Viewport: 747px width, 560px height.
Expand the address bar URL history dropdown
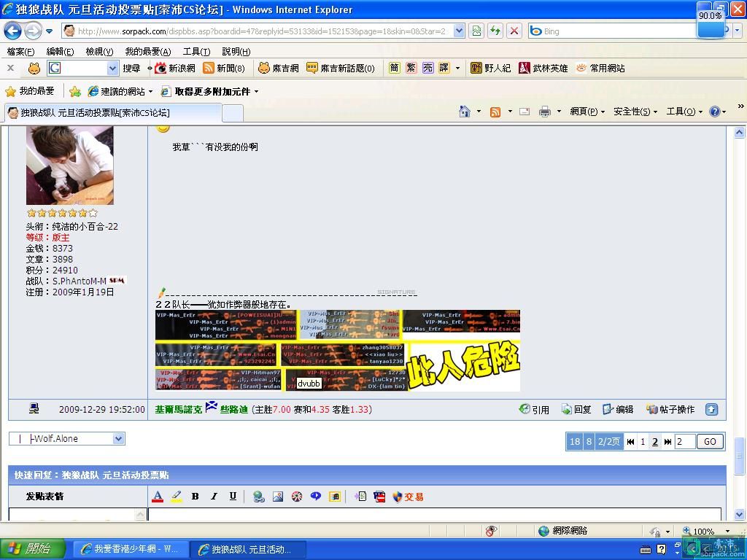coord(459,31)
